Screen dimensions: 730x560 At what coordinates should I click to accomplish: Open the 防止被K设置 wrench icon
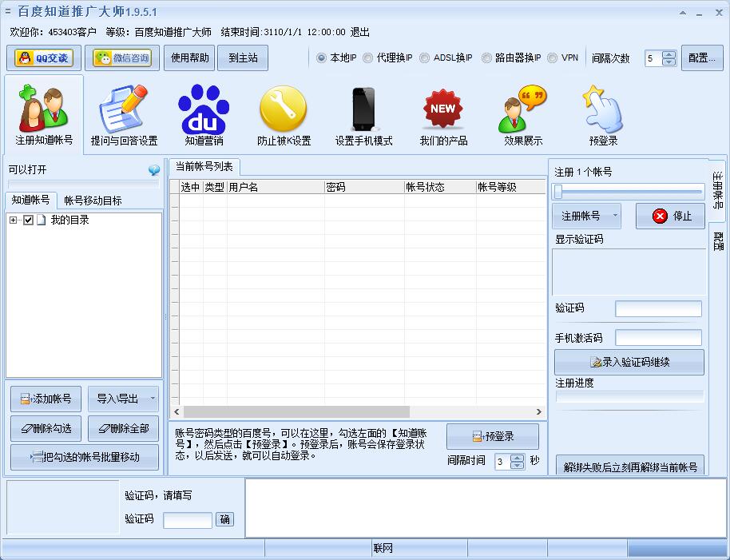(284, 114)
